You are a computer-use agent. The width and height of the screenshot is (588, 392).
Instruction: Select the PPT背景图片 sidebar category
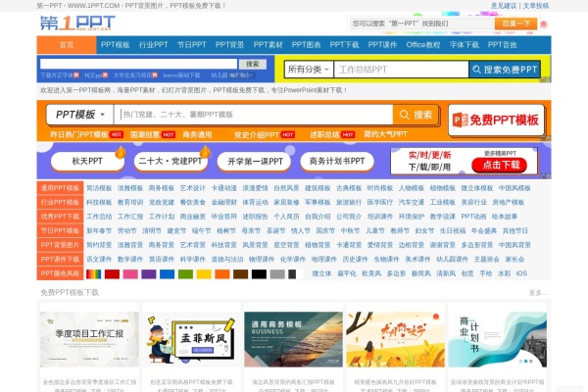61,245
